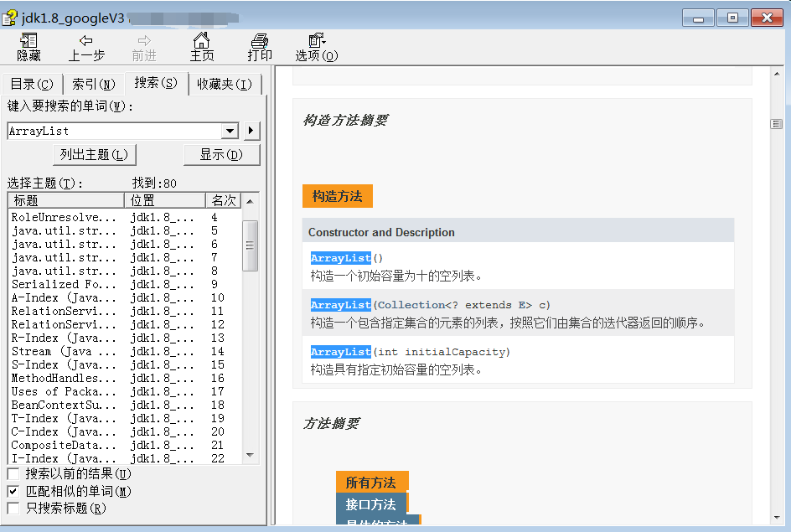Click the 构造方法摘要 section heading
Viewport: 791px width, 532px height.
coord(345,121)
